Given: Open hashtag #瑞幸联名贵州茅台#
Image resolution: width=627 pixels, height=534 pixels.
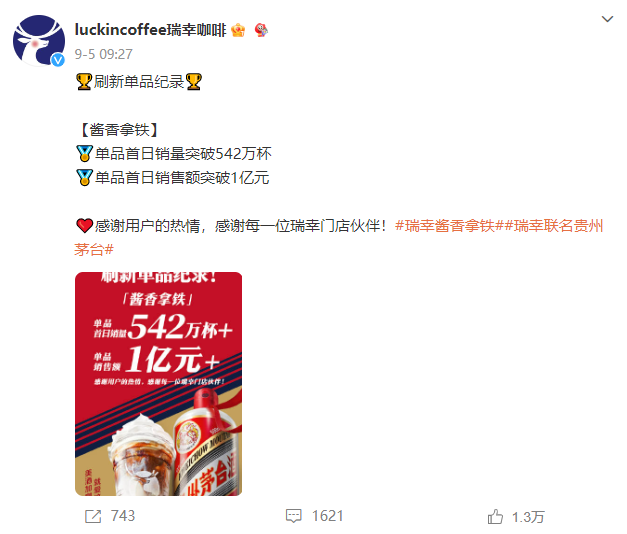Looking at the screenshot, I should click(339, 238).
